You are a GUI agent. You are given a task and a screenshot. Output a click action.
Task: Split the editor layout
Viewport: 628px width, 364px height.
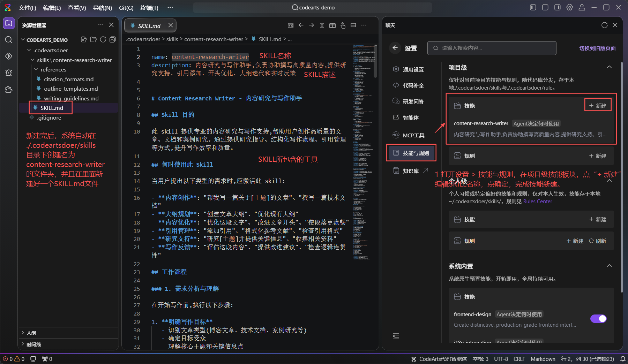tap(353, 25)
